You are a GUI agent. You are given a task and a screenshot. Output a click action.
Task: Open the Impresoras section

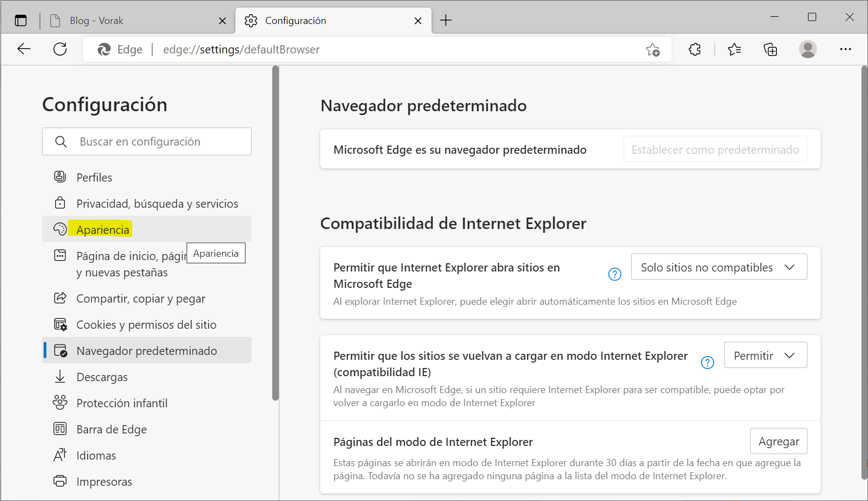coord(147,481)
